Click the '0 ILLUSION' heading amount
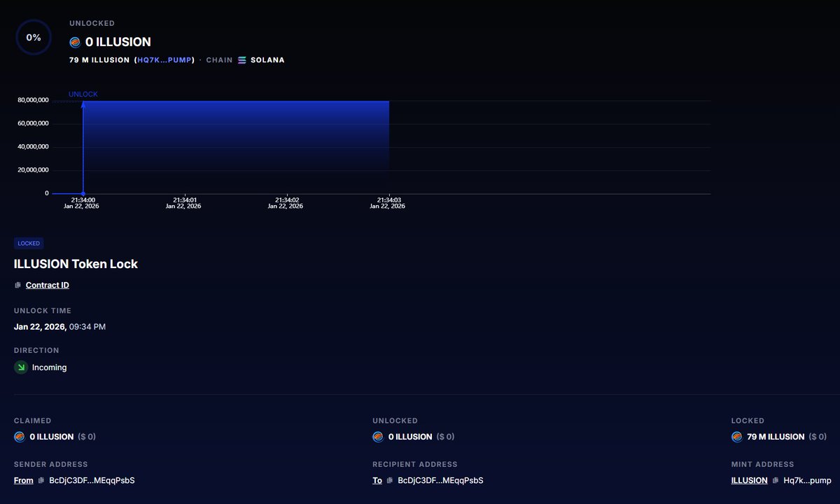 tap(118, 43)
